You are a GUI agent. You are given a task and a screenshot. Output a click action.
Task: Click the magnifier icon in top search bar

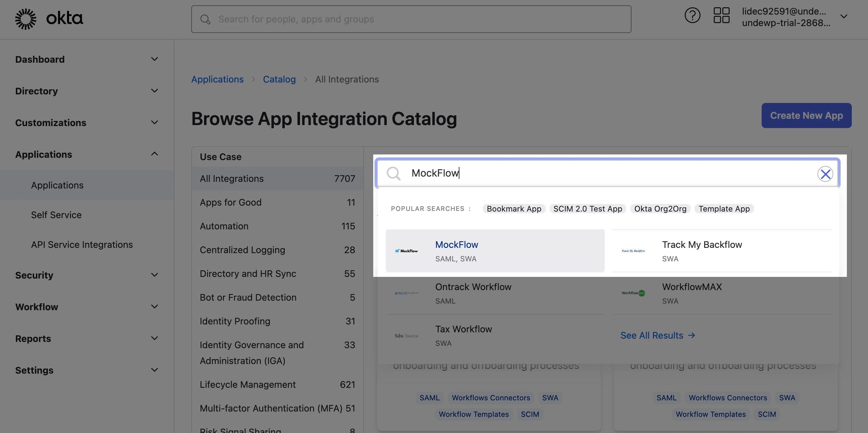point(205,19)
